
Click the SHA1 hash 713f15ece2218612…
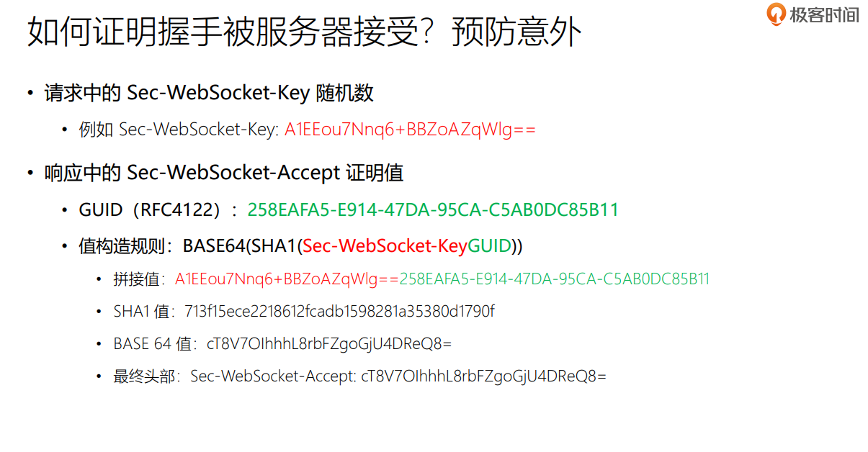(x=339, y=312)
